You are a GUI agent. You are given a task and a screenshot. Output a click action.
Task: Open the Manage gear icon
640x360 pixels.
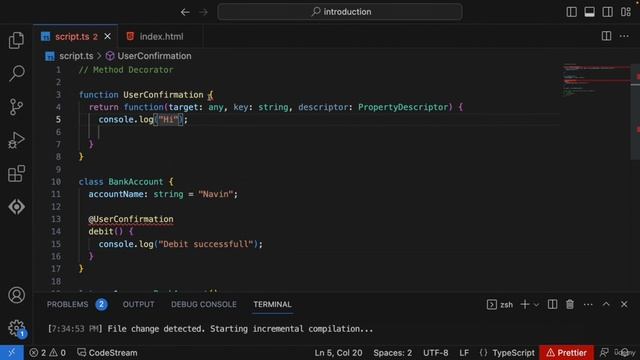[x=16, y=328]
